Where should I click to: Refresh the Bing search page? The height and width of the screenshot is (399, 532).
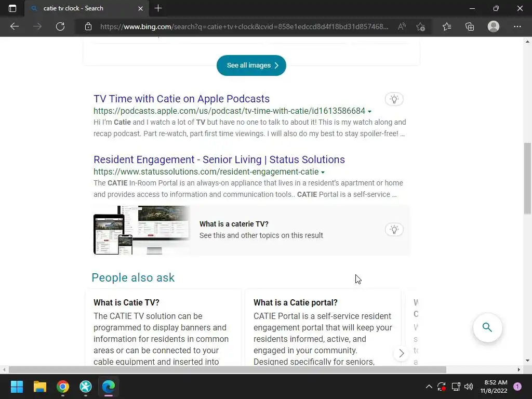click(60, 26)
